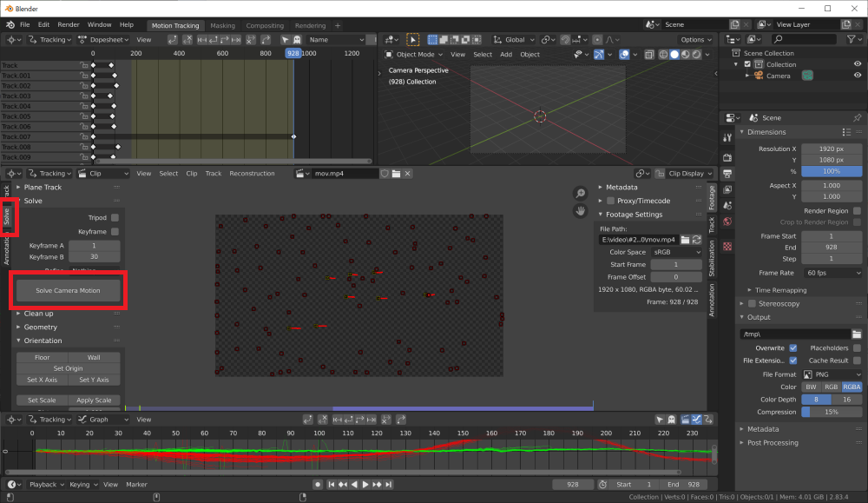This screenshot has height=503, width=868.
Task: Click the zoom magnifier icon in clip view
Action: click(580, 194)
